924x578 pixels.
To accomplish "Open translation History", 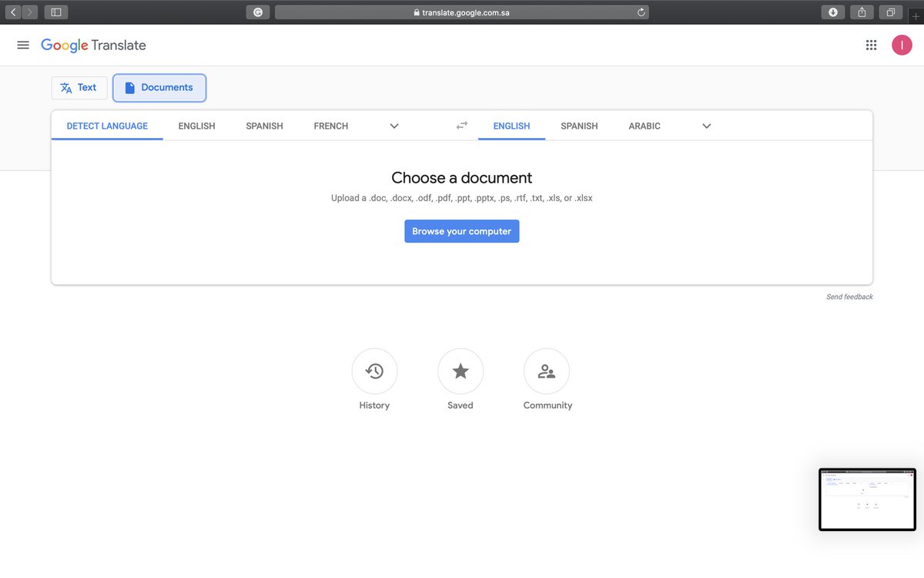I will pos(374,371).
